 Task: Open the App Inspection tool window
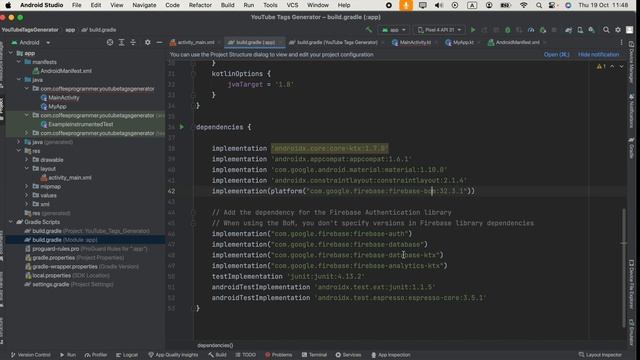[x=391, y=355]
